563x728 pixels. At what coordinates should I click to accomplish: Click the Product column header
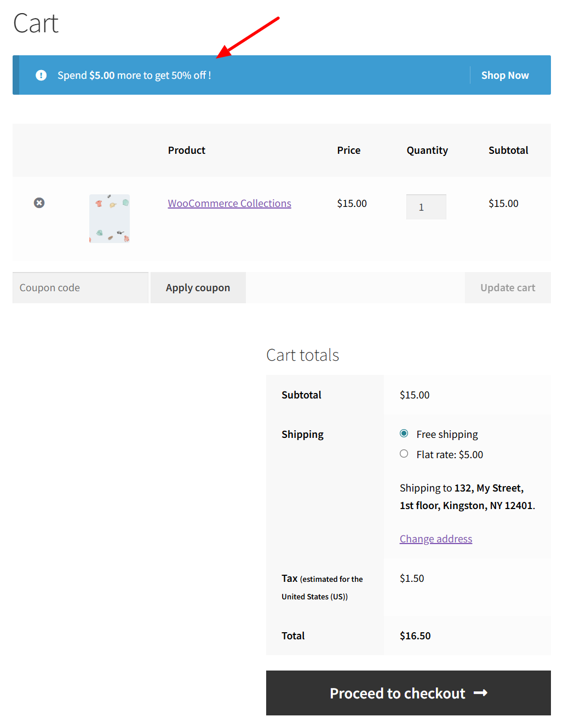(187, 151)
